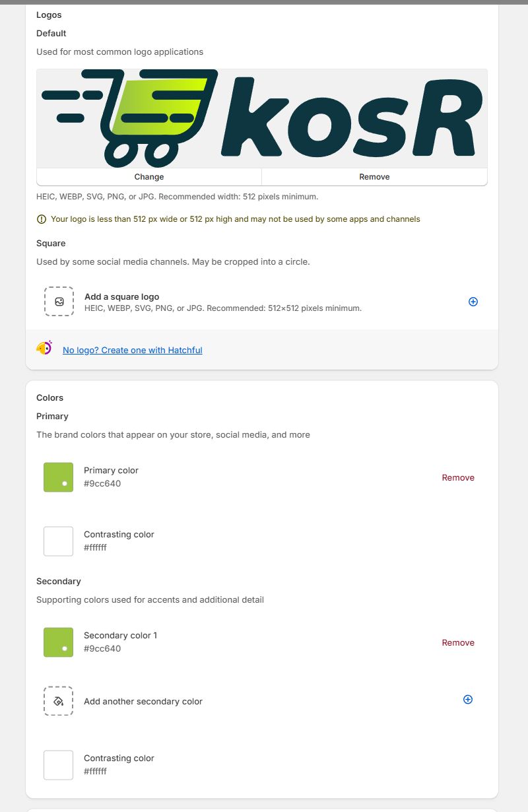The width and height of the screenshot is (528, 812).
Task: Open the secondary contrasting white swatch
Action: 59,765
